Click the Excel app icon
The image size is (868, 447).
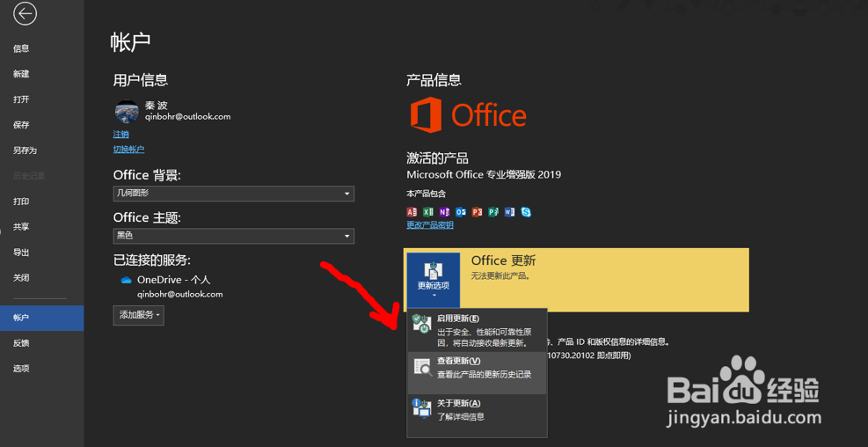pyautogui.click(x=428, y=211)
